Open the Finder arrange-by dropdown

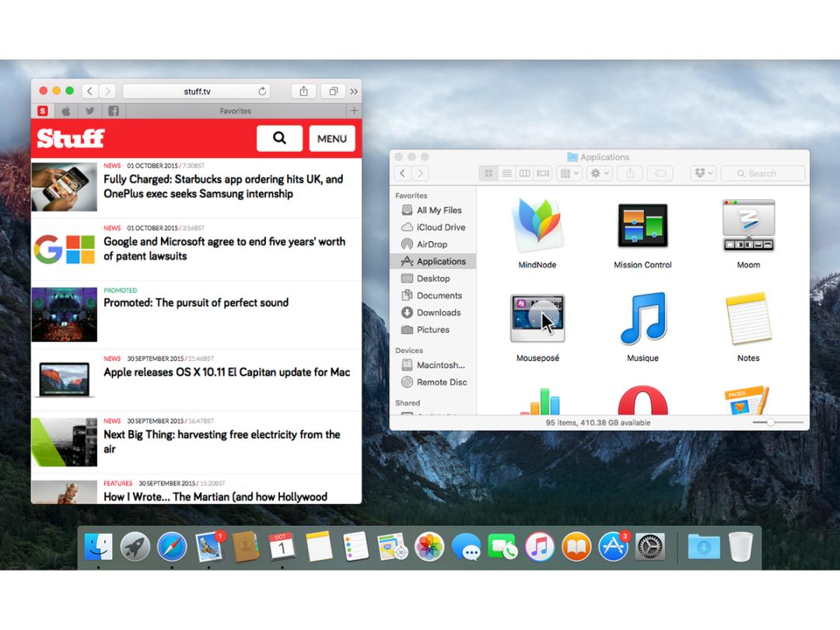point(569,173)
